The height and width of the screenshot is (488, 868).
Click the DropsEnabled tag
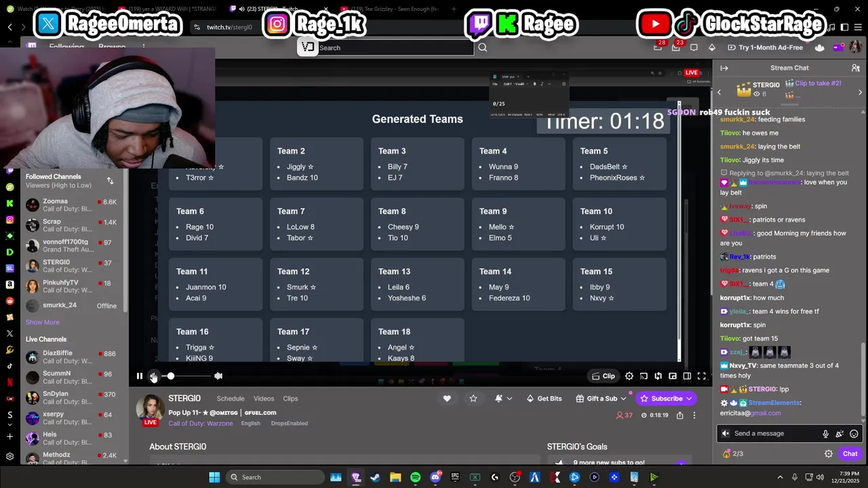(290, 424)
